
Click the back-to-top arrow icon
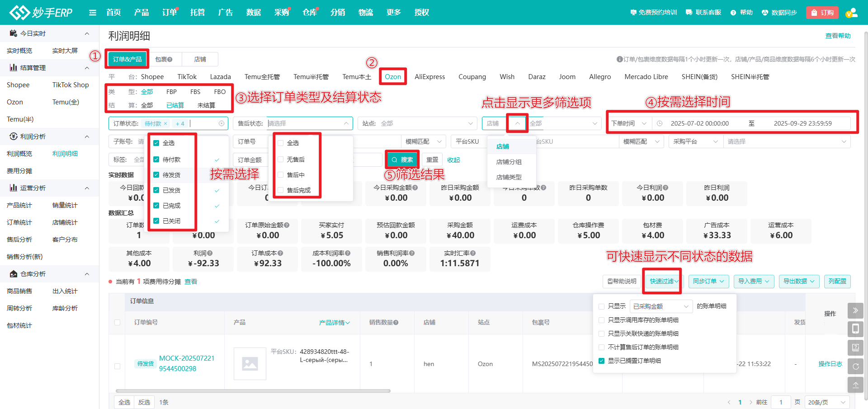coord(855,385)
